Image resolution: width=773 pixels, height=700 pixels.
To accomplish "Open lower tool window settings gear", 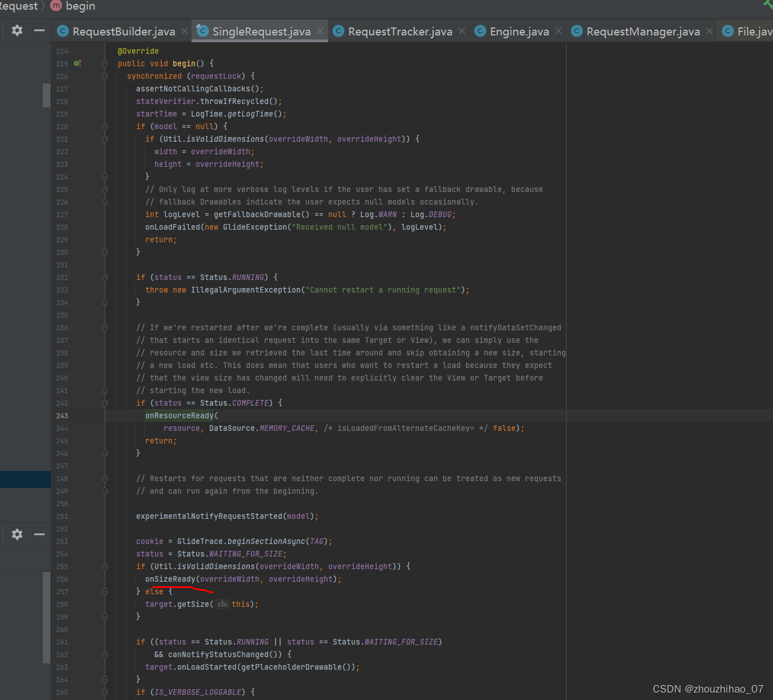I will click(17, 534).
